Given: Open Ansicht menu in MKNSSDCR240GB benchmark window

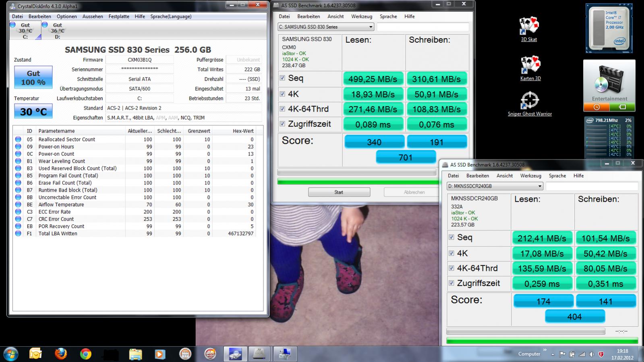Looking at the screenshot, I should 505,176.
